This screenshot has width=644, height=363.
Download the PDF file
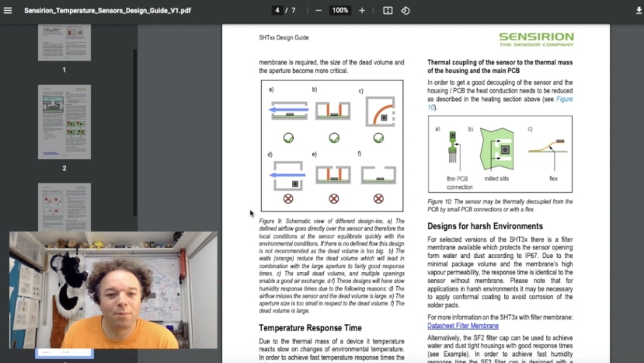tap(639, 10)
